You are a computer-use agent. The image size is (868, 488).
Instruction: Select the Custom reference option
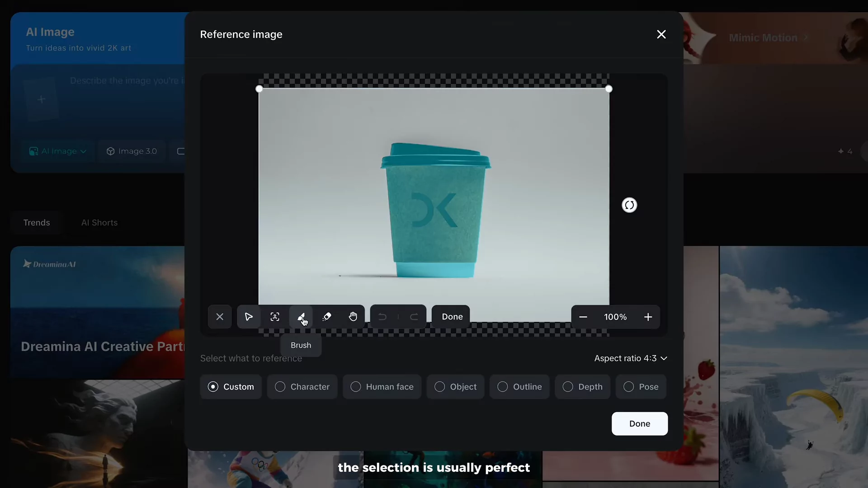(x=231, y=387)
